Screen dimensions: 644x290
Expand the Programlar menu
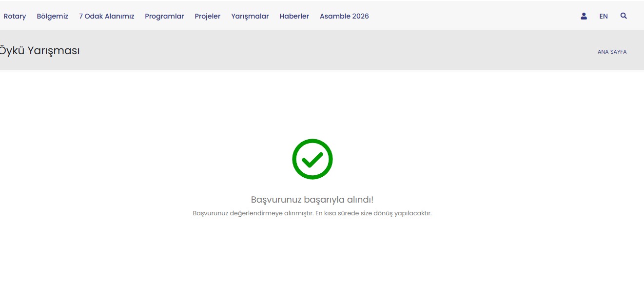(164, 16)
